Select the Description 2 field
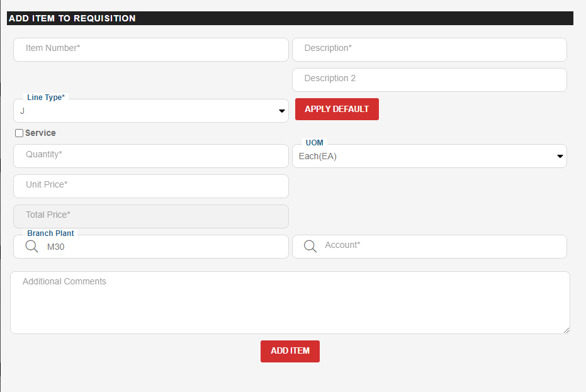Screen dimensions: 586x392 (x=429, y=79)
